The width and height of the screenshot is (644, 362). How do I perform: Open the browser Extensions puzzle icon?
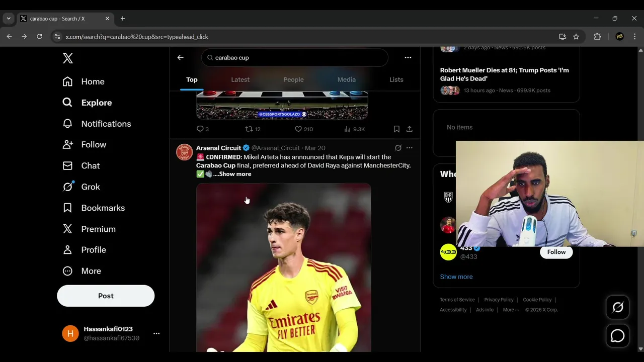[x=597, y=37]
